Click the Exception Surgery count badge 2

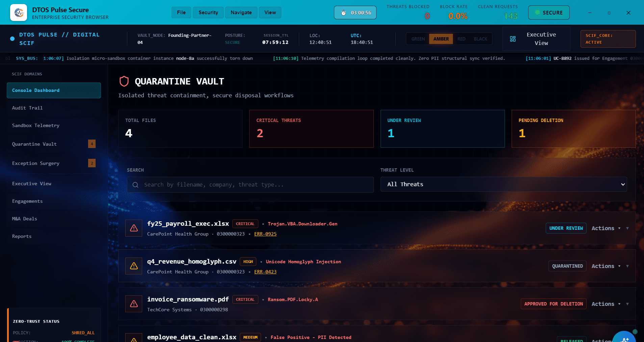coord(92,163)
